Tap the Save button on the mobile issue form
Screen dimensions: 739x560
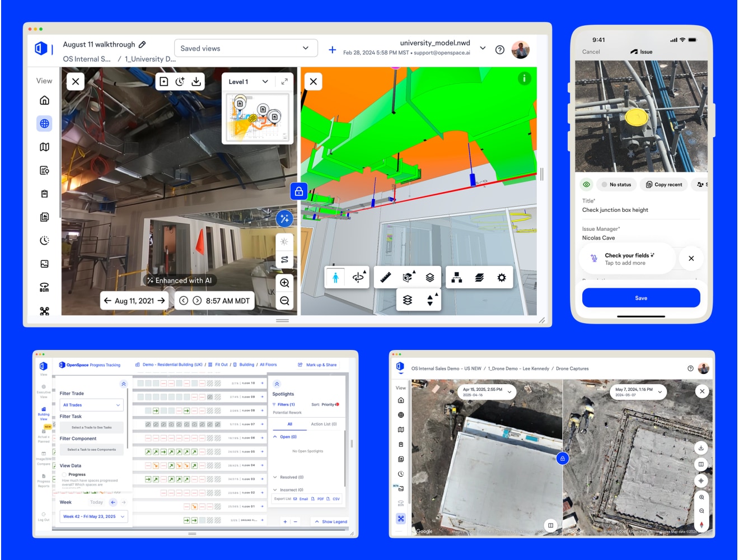click(x=641, y=297)
